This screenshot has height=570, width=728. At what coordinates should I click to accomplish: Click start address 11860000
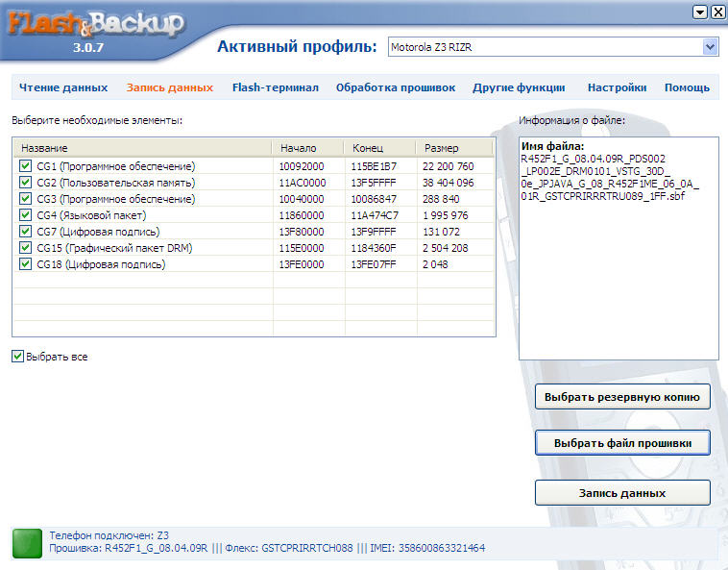coord(302,215)
